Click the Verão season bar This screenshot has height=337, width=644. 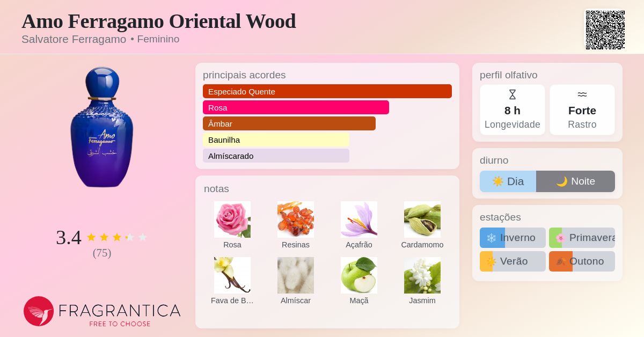[513, 261]
